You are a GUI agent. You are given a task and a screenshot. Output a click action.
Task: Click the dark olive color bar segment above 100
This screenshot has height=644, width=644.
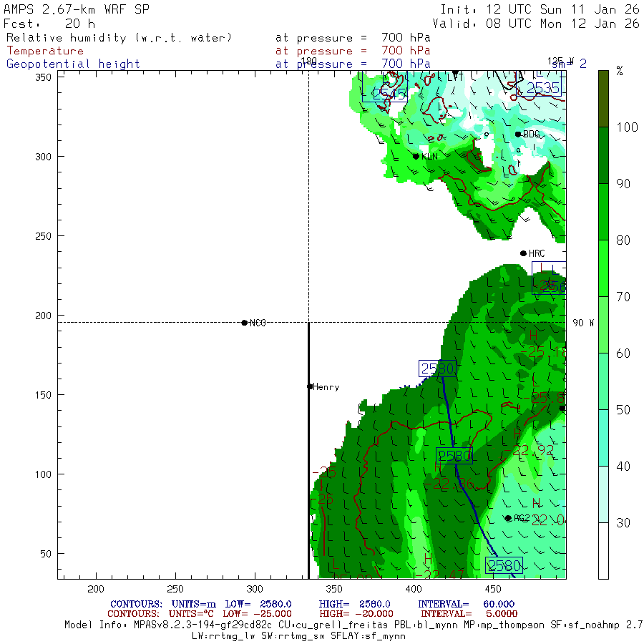point(603,99)
